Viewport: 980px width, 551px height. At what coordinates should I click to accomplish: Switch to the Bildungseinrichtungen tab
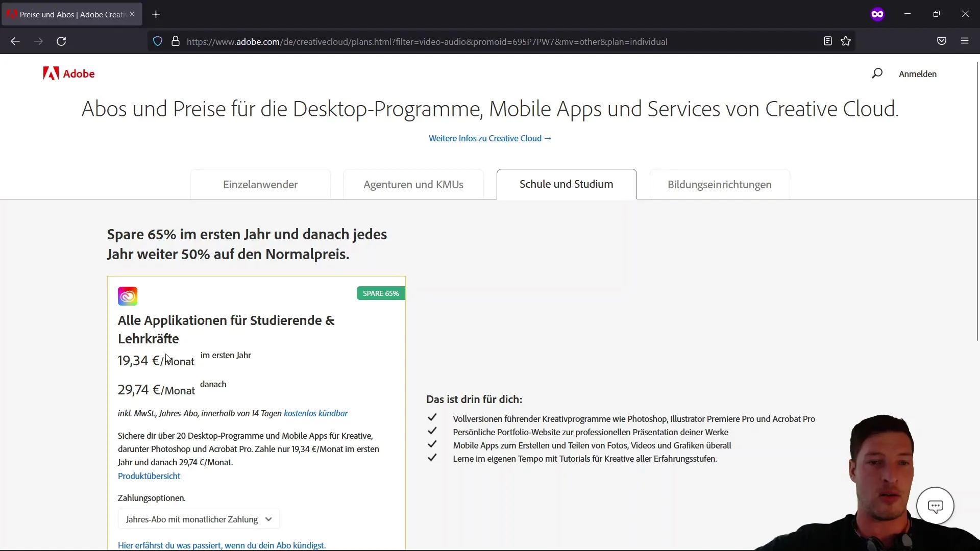pyautogui.click(x=720, y=184)
